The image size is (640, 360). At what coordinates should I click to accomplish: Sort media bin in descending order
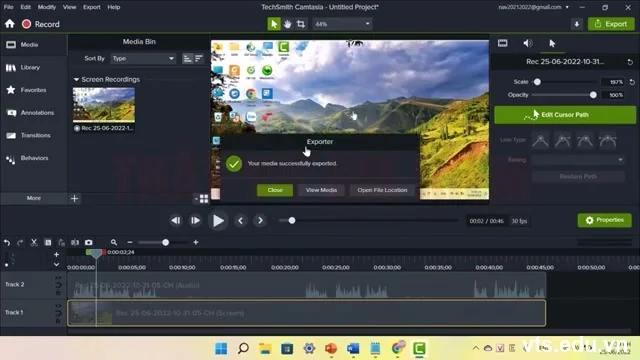(199, 58)
